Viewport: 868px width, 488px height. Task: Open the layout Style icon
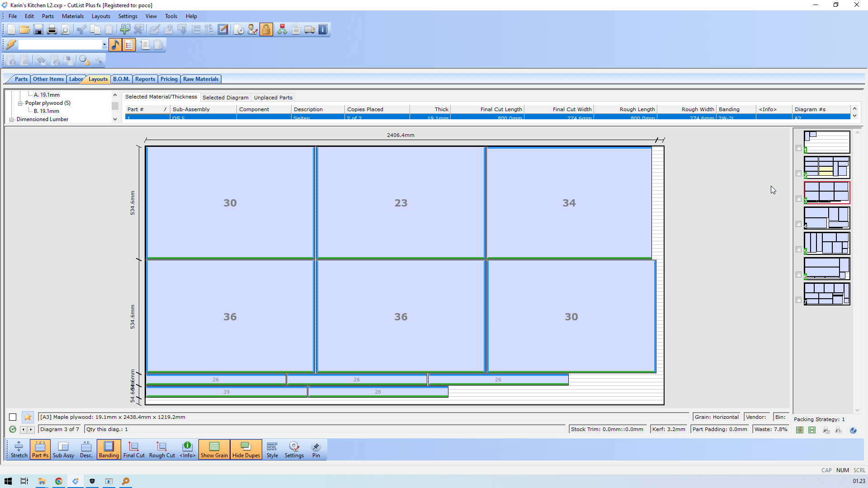(272, 450)
